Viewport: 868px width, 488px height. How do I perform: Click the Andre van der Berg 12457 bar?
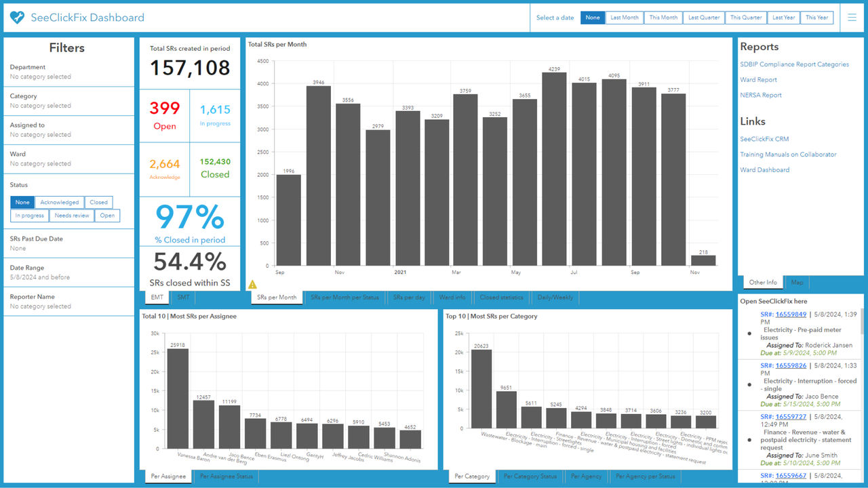(203, 424)
